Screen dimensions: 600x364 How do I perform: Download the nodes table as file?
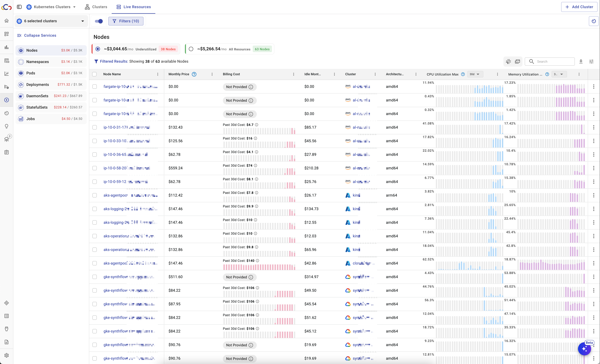point(581,62)
